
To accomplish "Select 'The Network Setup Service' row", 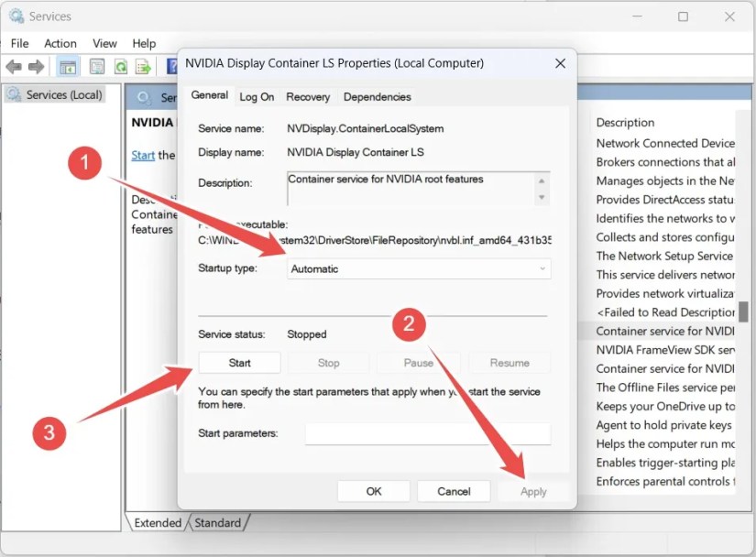I will pos(665,256).
